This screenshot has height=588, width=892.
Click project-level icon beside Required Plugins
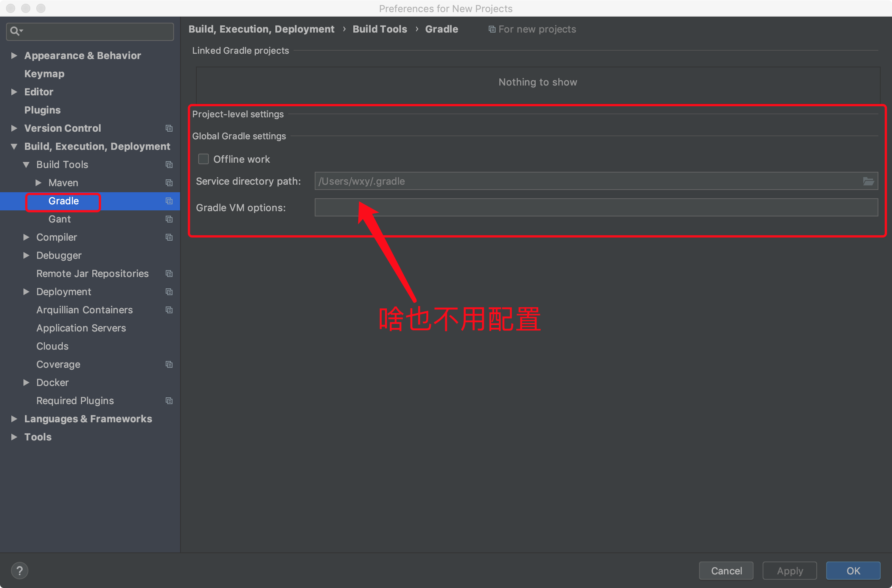[x=169, y=401]
